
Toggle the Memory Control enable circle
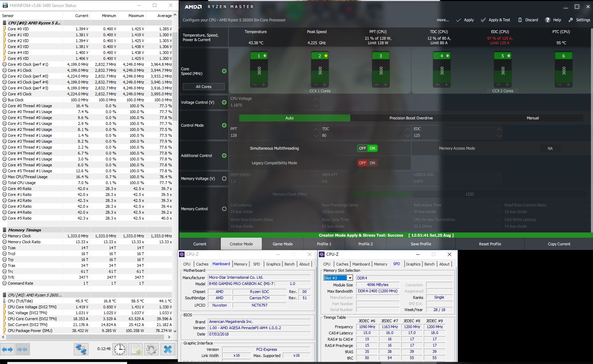click(x=224, y=209)
